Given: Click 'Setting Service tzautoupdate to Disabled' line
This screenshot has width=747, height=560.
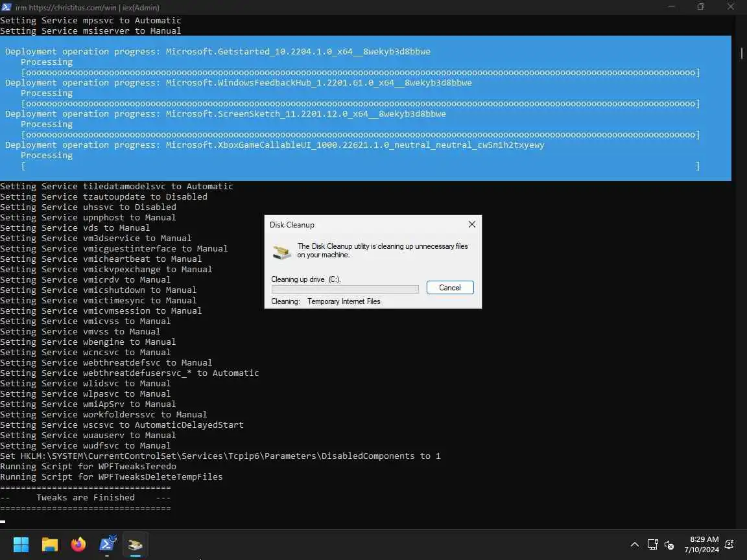Looking at the screenshot, I should (104, 196).
